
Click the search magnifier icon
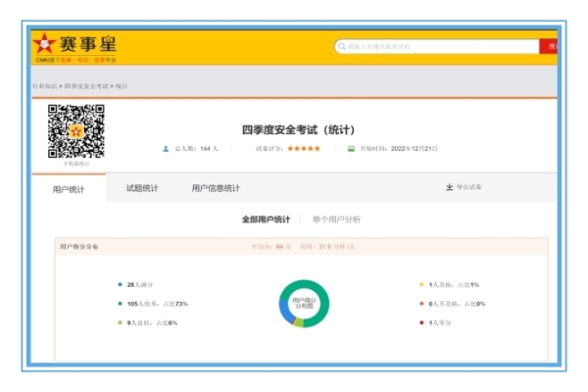click(342, 46)
